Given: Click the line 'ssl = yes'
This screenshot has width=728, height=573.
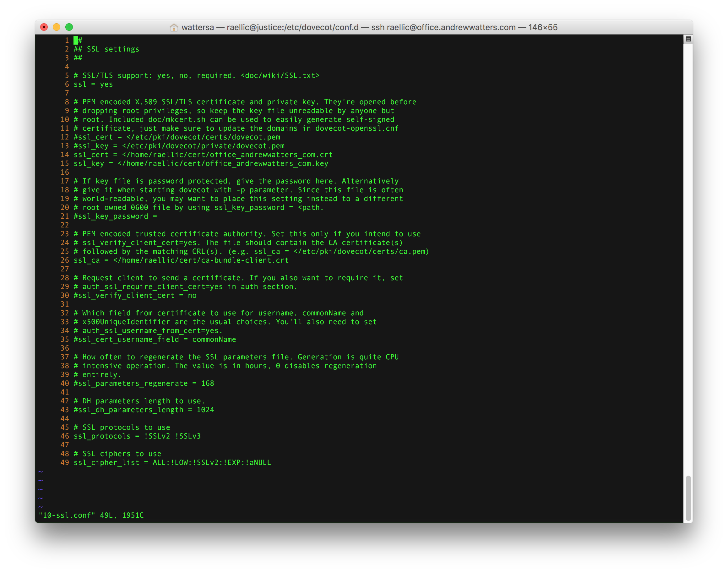Looking at the screenshot, I should 93,85.
